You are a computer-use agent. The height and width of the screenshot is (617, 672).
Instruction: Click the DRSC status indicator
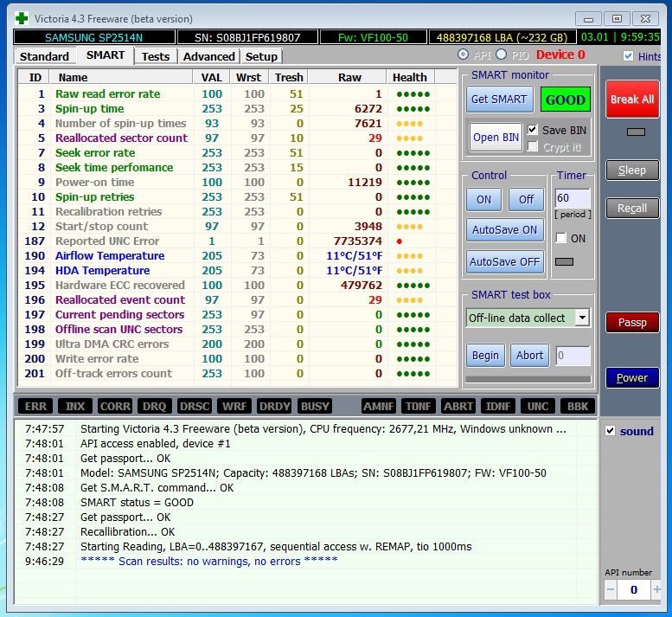pyautogui.click(x=195, y=406)
